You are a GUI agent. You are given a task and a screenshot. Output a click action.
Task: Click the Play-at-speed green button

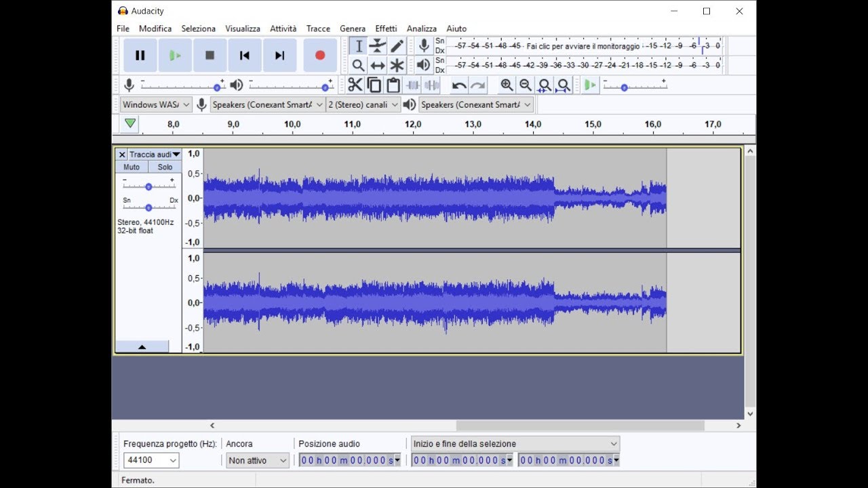click(590, 85)
